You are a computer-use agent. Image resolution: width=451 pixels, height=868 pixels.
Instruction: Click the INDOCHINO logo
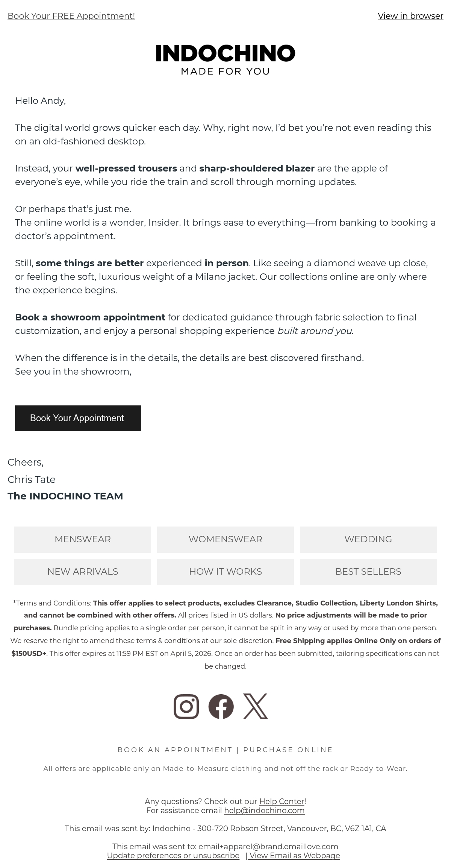225,60
